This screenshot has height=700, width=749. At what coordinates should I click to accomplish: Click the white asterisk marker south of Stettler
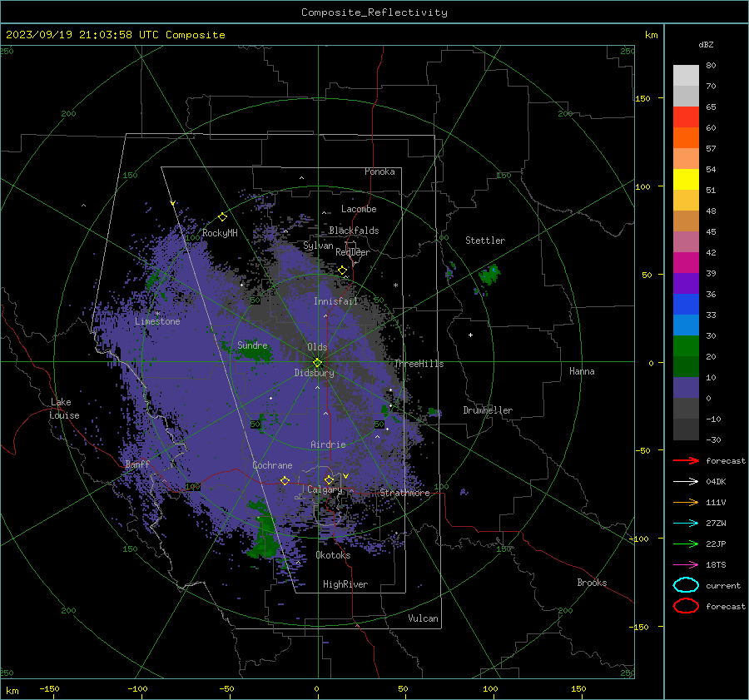point(395,285)
